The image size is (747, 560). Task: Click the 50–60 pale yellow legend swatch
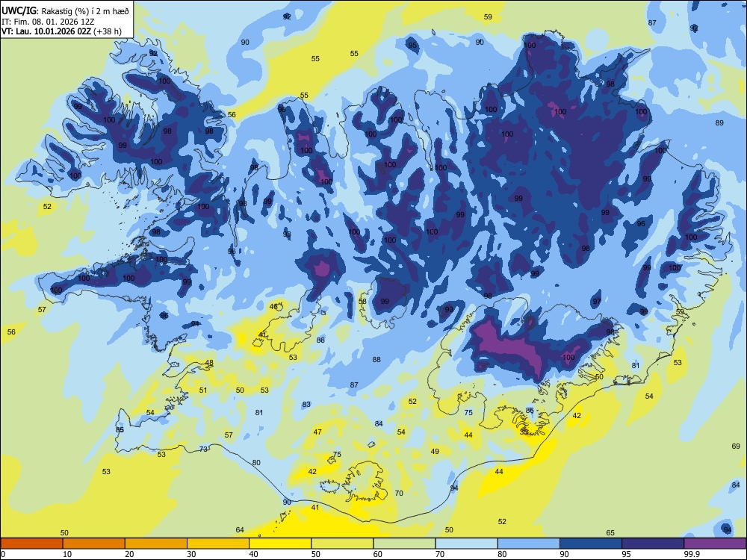[342, 544]
